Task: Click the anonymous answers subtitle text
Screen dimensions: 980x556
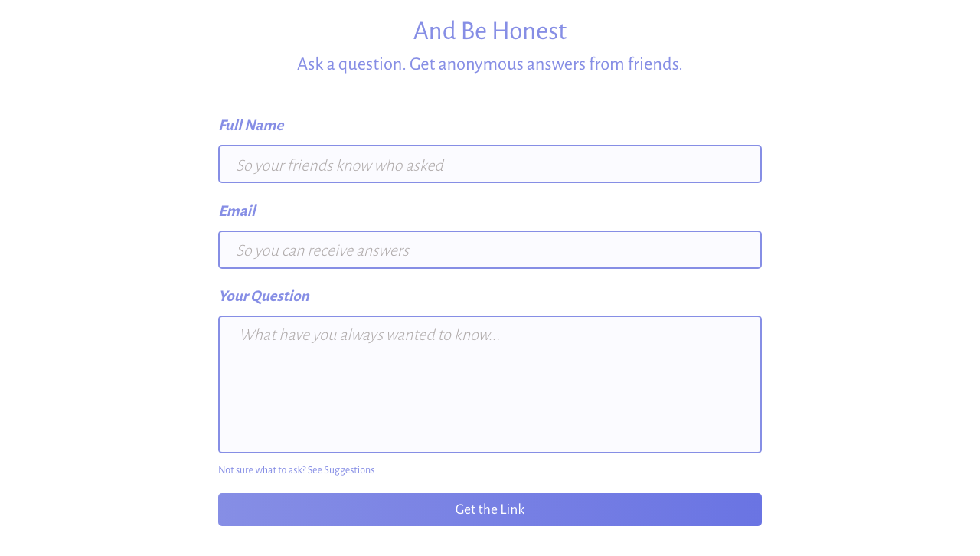Action: tap(490, 64)
